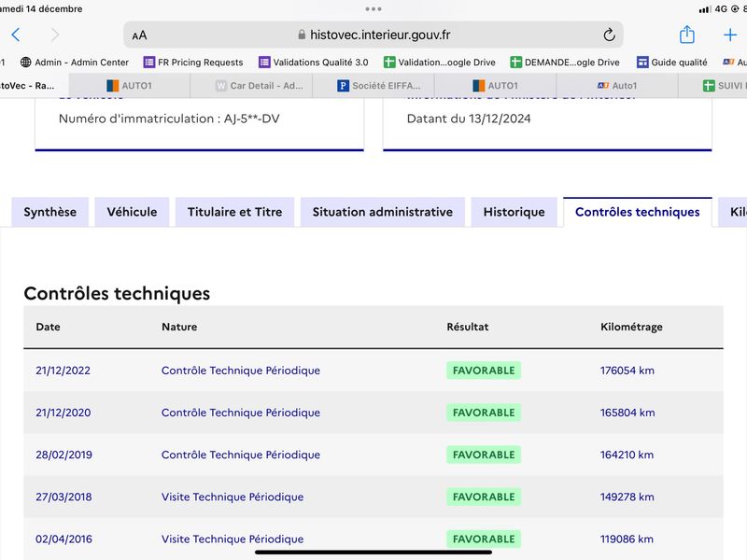Click Contrôle Technique Périodique in the 21/12/2020 row
Screen dimensions: 747x560
[241, 413]
